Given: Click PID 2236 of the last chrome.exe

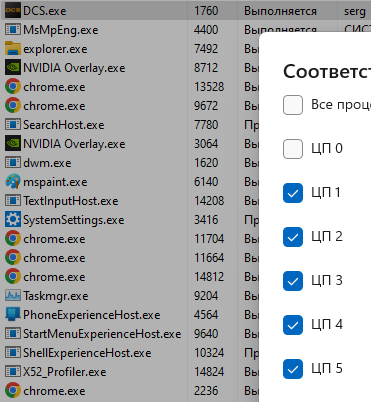Looking at the screenshot, I should click(206, 391).
